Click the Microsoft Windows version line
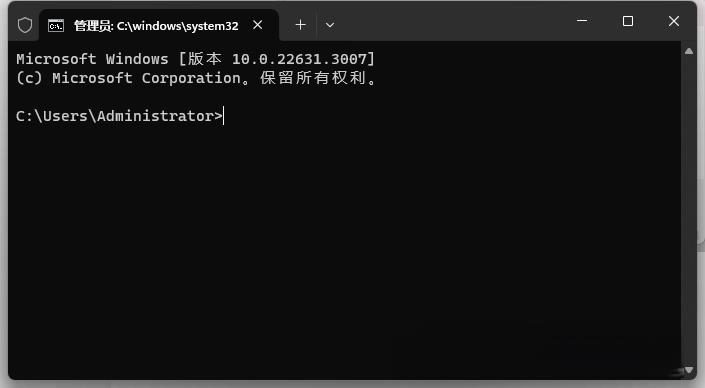 [196, 59]
